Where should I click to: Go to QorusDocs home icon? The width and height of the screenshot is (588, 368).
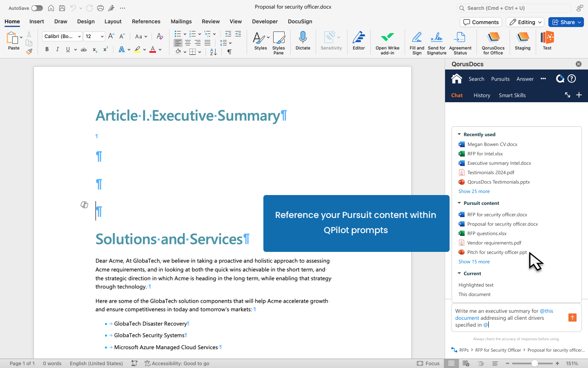[x=457, y=79]
